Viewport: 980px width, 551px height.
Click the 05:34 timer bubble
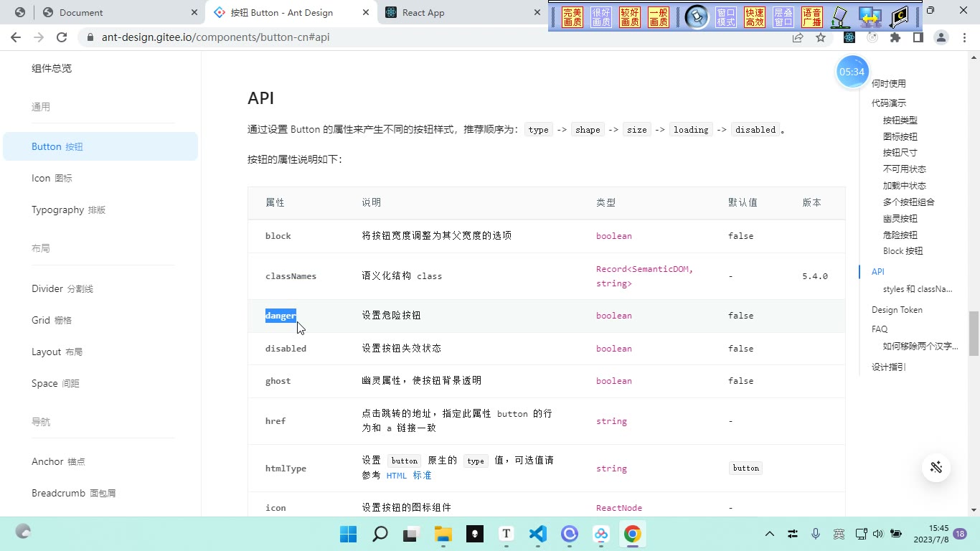(x=852, y=72)
